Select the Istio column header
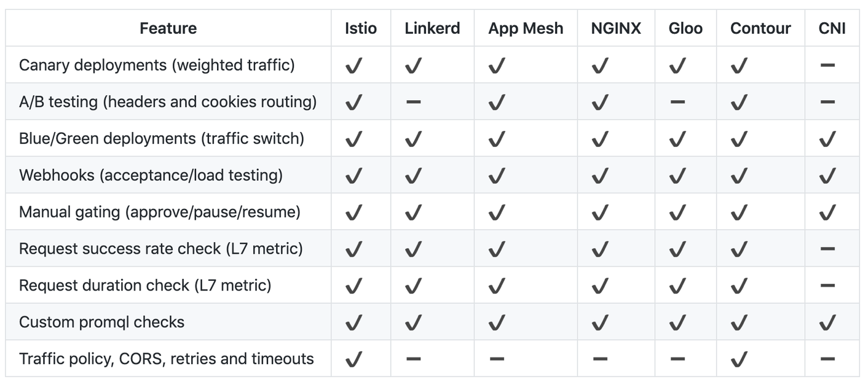This screenshot has height=387, width=868. pyautogui.click(x=361, y=28)
